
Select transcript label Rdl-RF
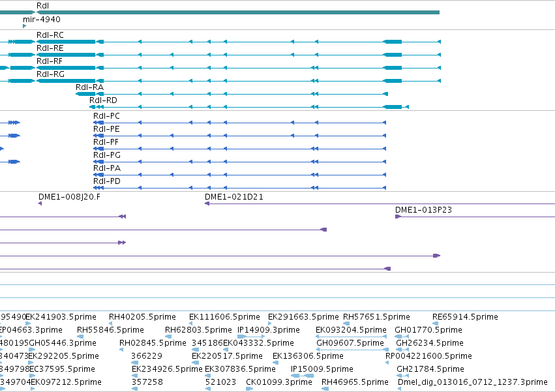pyautogui.click(x=50, y=61)
